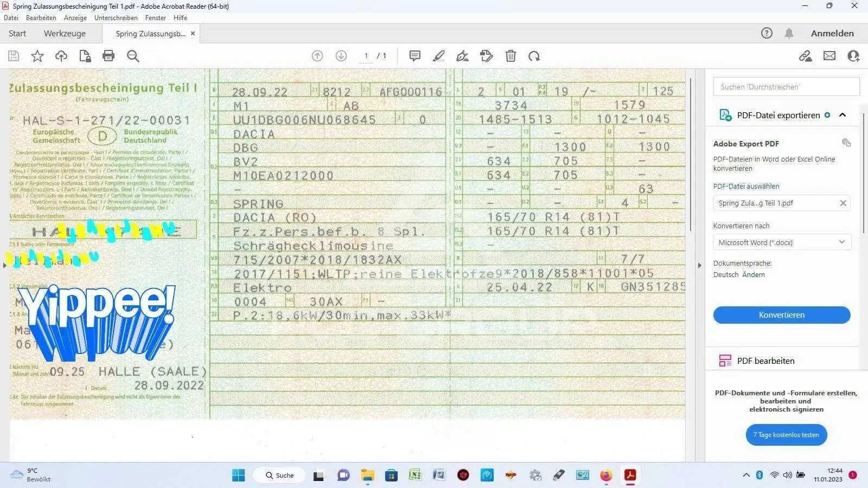The width and height of the screenshot is (868, 488).
Task: Click the Adobe Export PDF copy icon
Action: 846,143
